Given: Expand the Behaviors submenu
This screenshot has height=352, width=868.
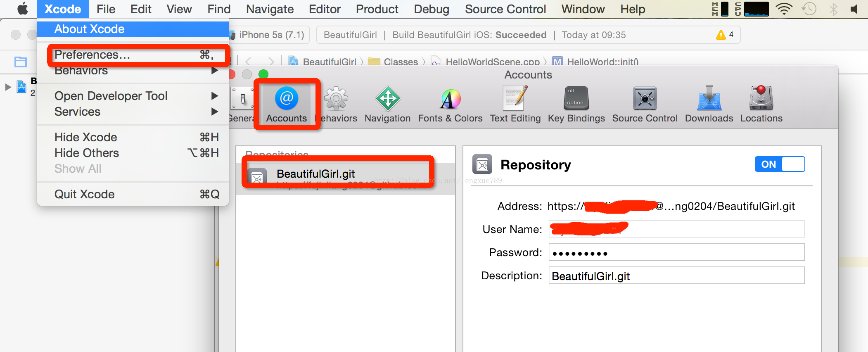Looking at the screenshot, I should [x=214, y=71].
